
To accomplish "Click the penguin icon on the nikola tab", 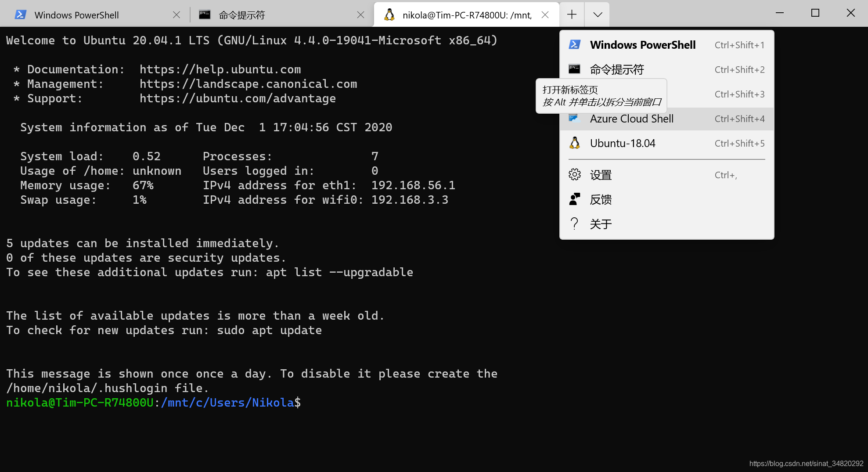I will click(x=389, y=14).
